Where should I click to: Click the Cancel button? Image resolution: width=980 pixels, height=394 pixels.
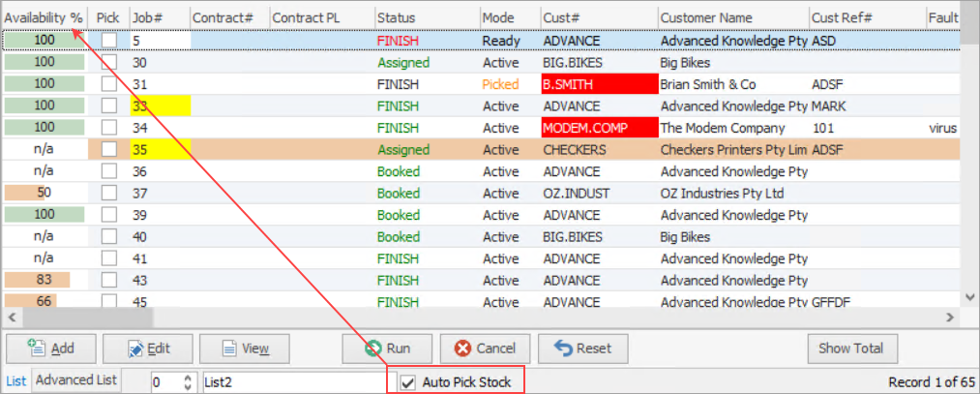tap(485, 349)
